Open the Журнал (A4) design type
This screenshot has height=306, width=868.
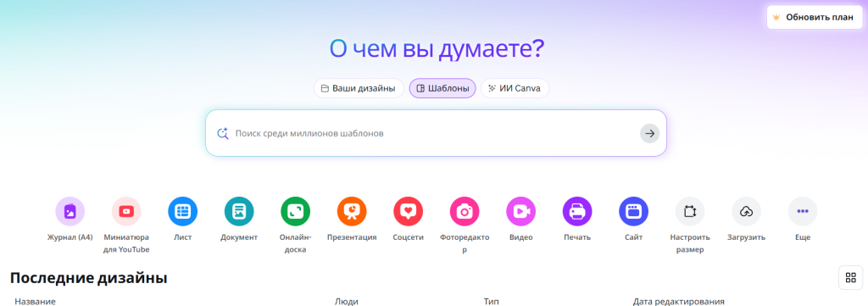tap(70, 211)
